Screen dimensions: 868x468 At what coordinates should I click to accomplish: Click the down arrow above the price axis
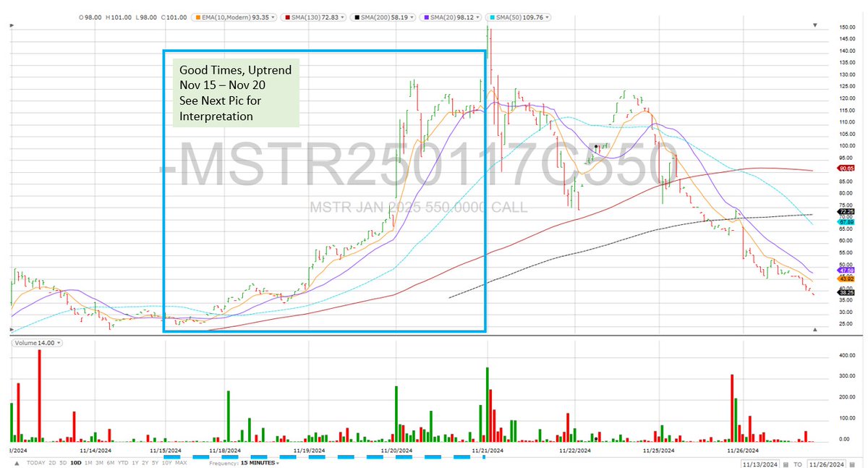814,25
